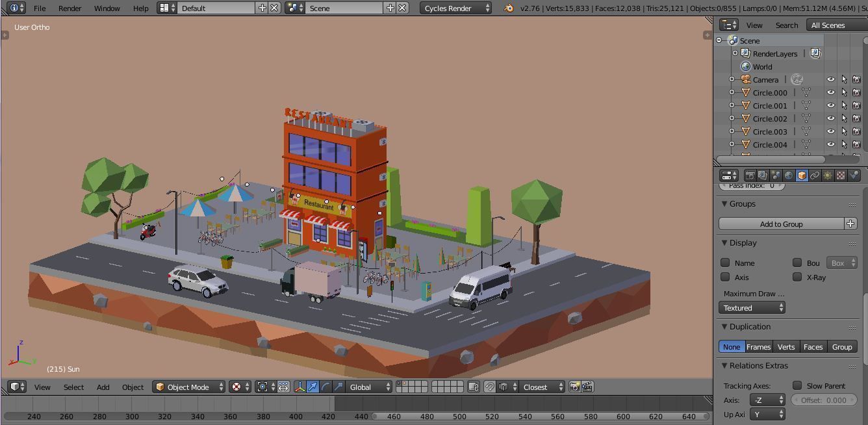Expand the Circle.001 tree item
This screenshot has height=425, width=868.
[x=732, y=105]
